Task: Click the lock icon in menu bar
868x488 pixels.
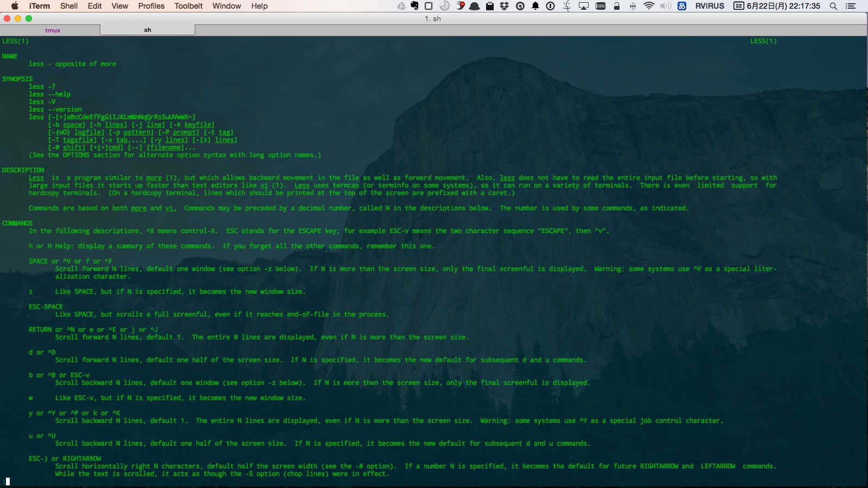Action: tap(617, 6)
